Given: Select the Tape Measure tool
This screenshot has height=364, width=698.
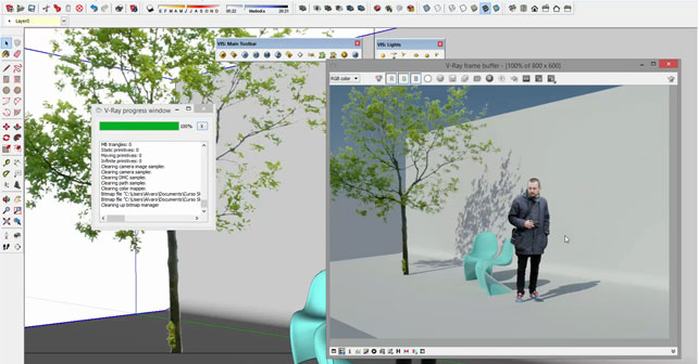Looking at the screenshot, I should 6,163.
